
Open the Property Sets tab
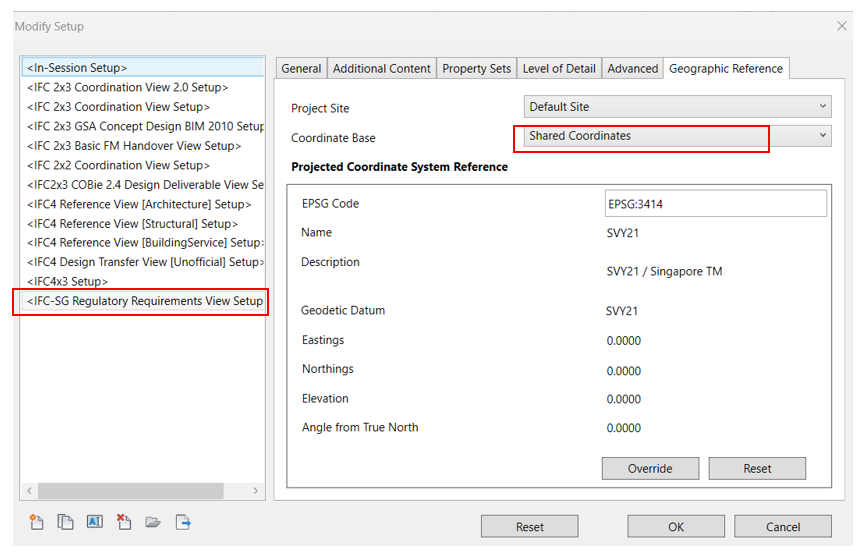pyautogui.click(x=476, y=68)
